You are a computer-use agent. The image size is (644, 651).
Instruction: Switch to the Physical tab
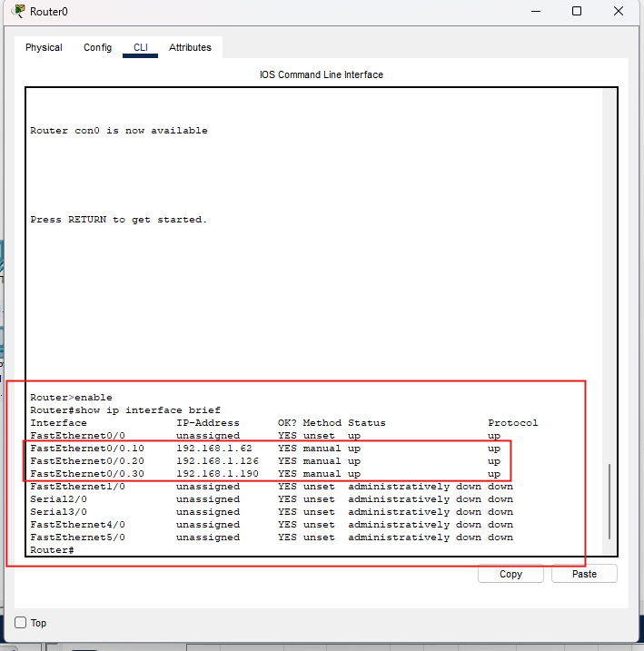pyautogui.click(x=44, y=47)
